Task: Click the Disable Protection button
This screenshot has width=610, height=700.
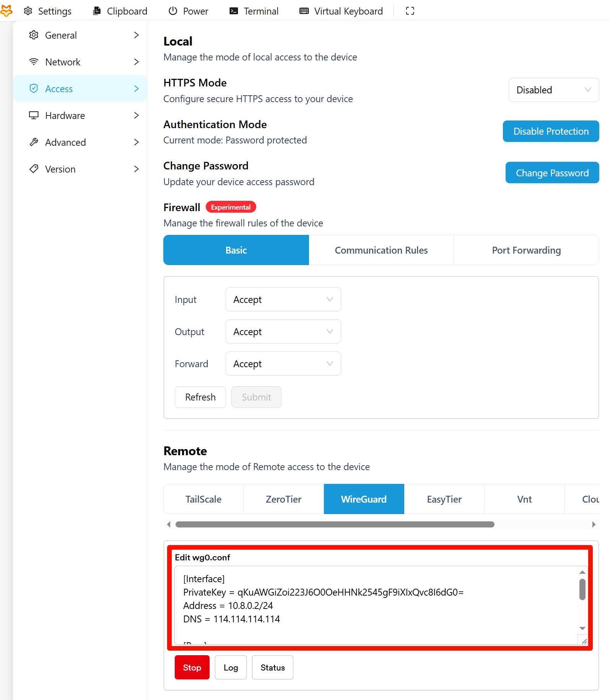Action: coord(551,131)
